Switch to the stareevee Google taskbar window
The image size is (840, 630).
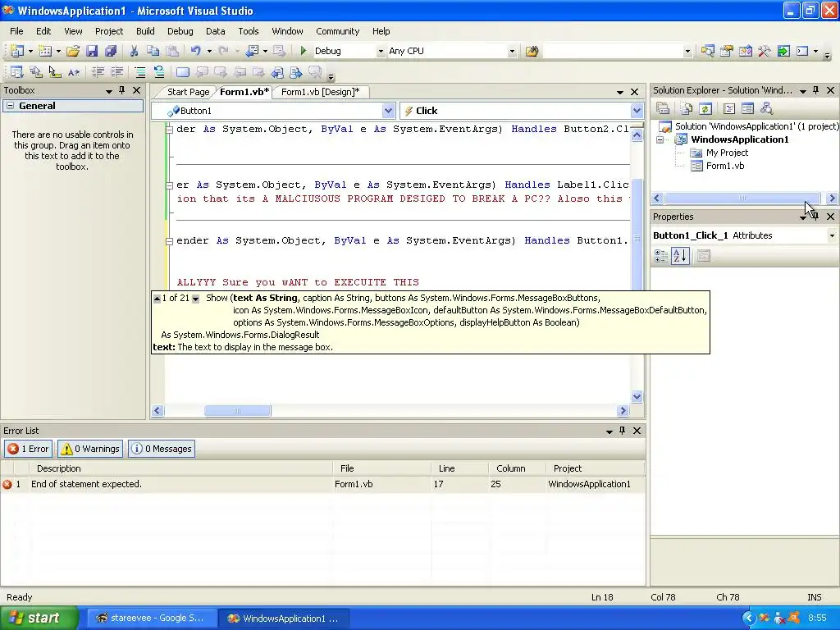click(x=152, y=619)
